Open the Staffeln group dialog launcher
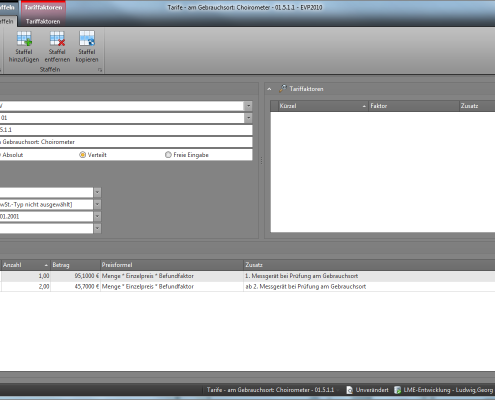495x400 pixels. point(100,70)
